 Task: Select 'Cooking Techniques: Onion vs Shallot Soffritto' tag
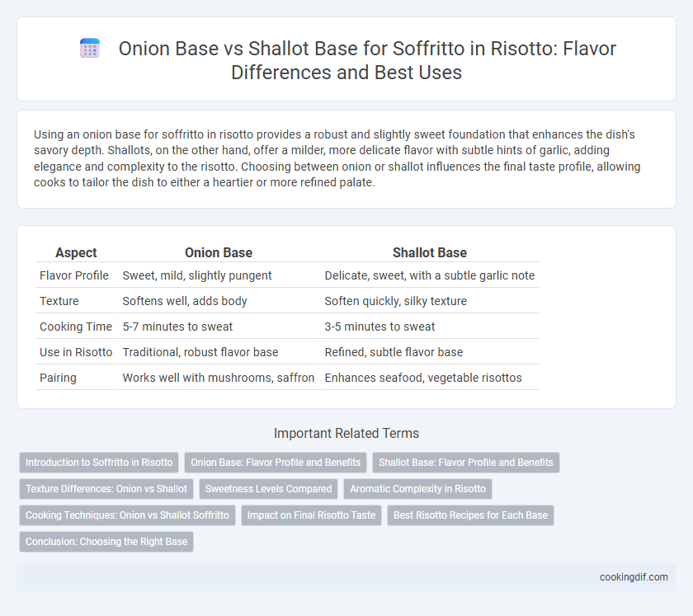pos(127,515)
